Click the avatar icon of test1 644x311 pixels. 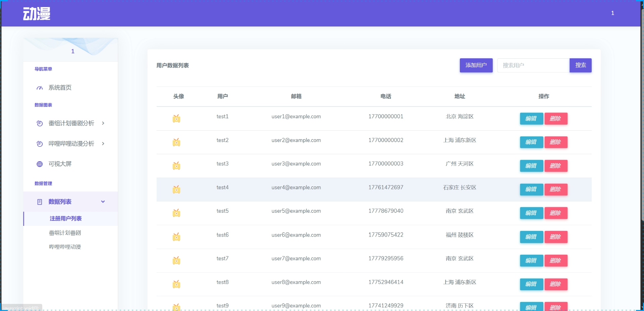pos(176,118)
